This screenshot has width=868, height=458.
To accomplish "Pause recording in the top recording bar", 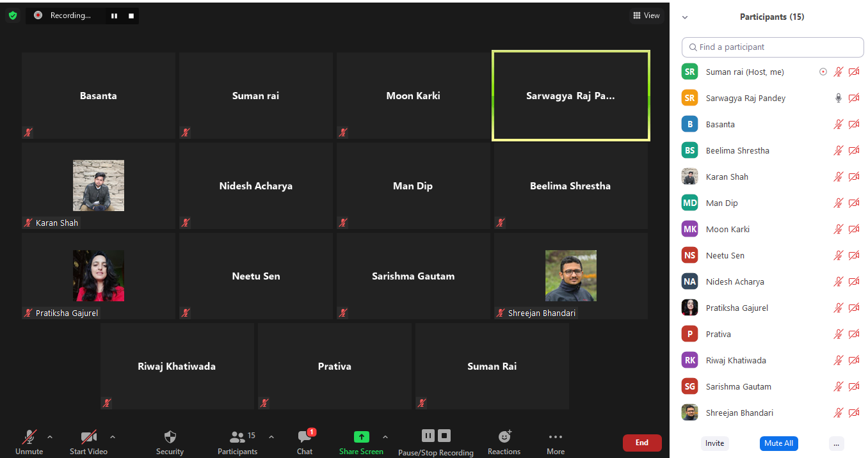I will pos(114,16).
